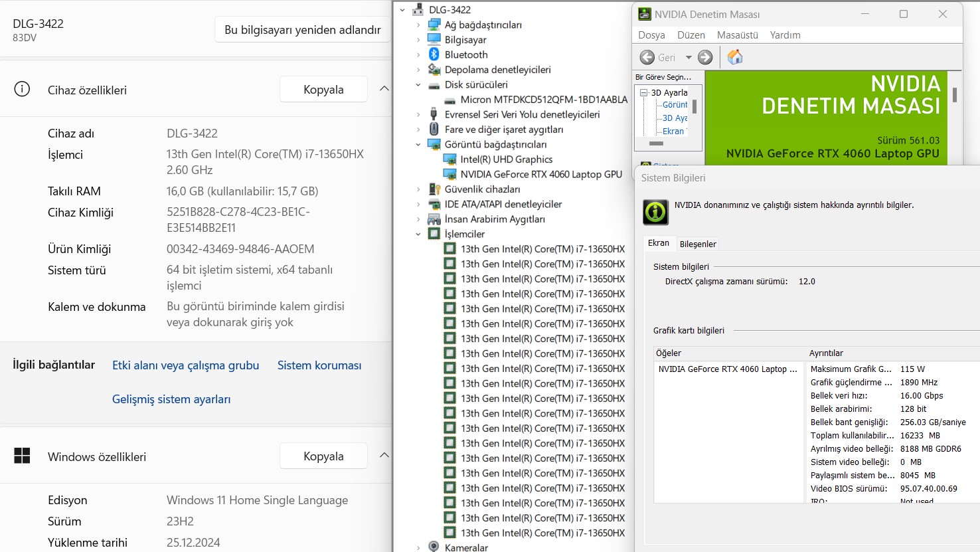Collapse the İşlemciler node
Screen dimensions: 980x552
pos(418,234)
